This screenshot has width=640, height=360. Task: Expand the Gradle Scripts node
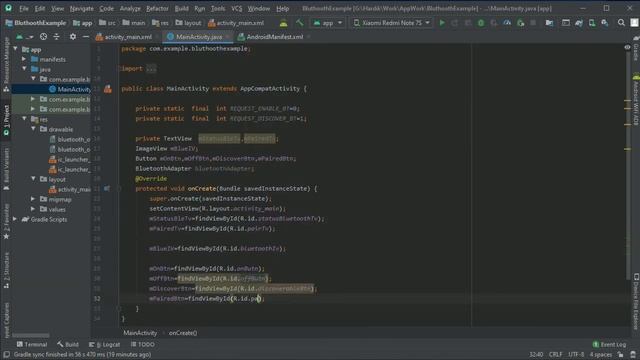point(16,219)
